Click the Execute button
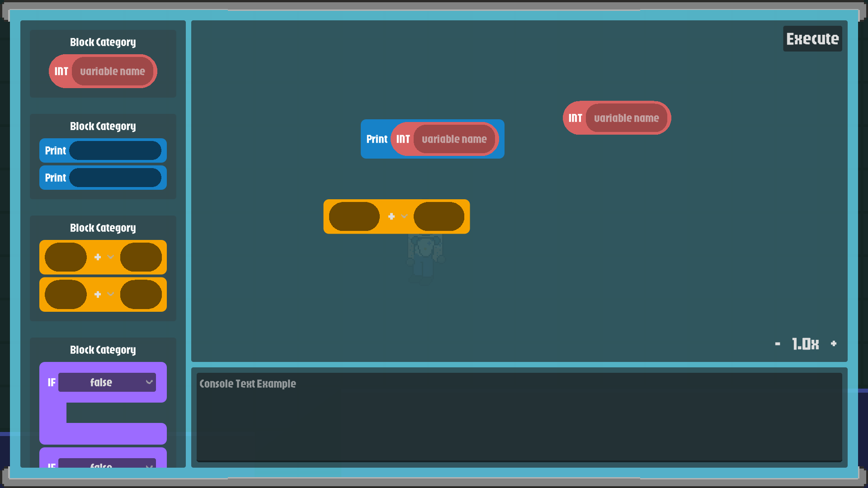This screenshot has height=488, width=868. [812, 39]
